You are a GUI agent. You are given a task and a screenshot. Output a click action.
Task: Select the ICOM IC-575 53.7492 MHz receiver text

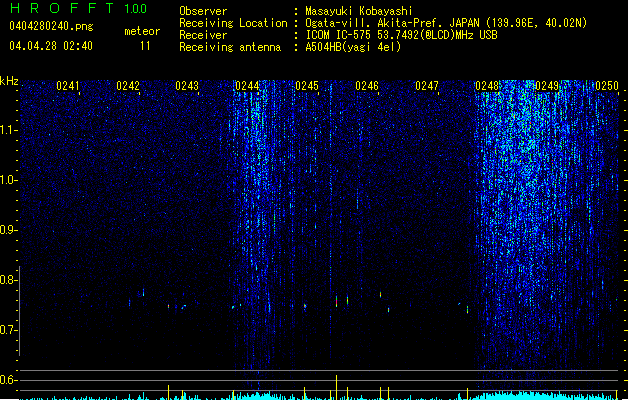point(402,35)
